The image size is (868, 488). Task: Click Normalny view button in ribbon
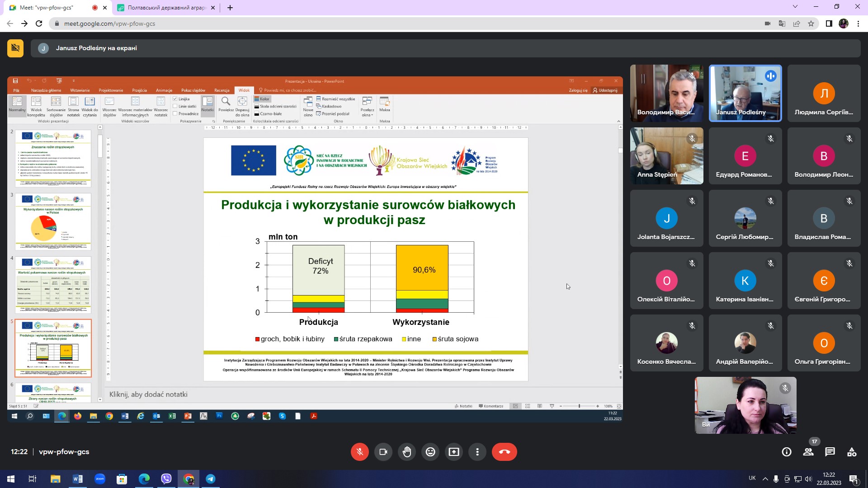pyautogui.click(x=17, y=106)
